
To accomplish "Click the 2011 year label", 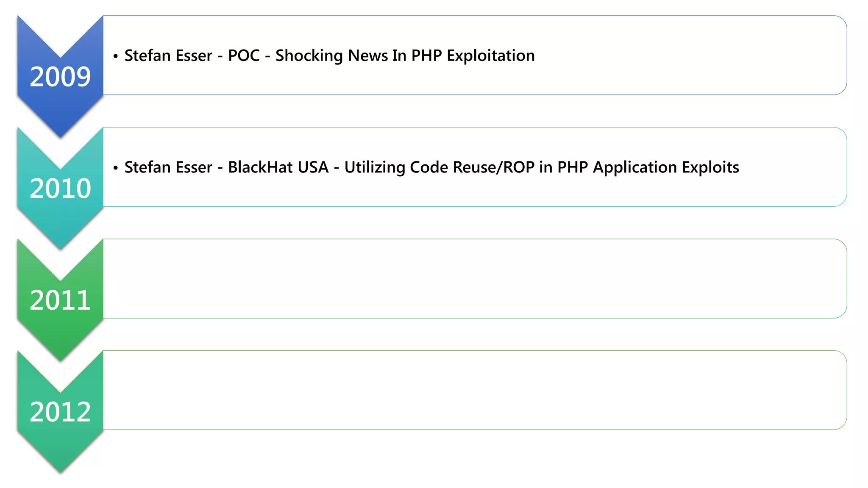I will [x=60, y=300].
